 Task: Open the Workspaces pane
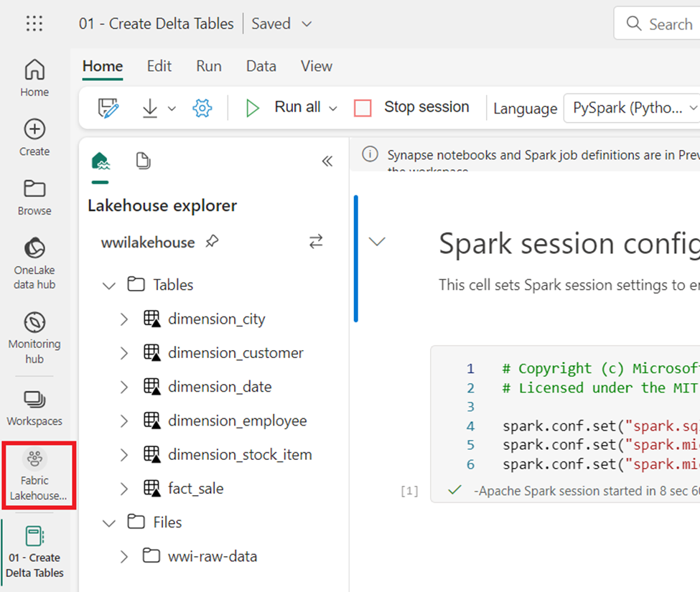pyautogui.click(x=34, y=408)
